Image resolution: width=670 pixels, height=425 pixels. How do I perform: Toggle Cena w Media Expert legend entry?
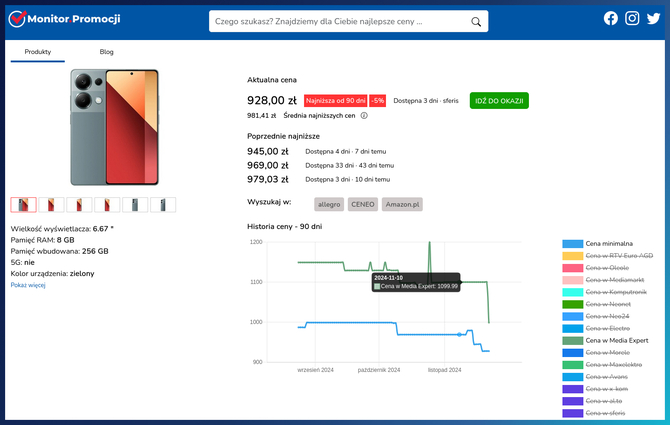[x=605, y=340]
